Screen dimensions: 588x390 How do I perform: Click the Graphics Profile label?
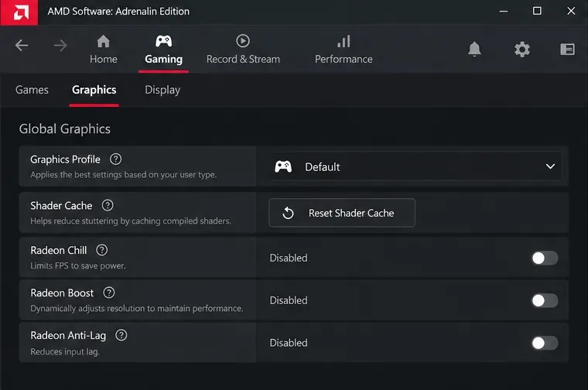coord(65,159)
